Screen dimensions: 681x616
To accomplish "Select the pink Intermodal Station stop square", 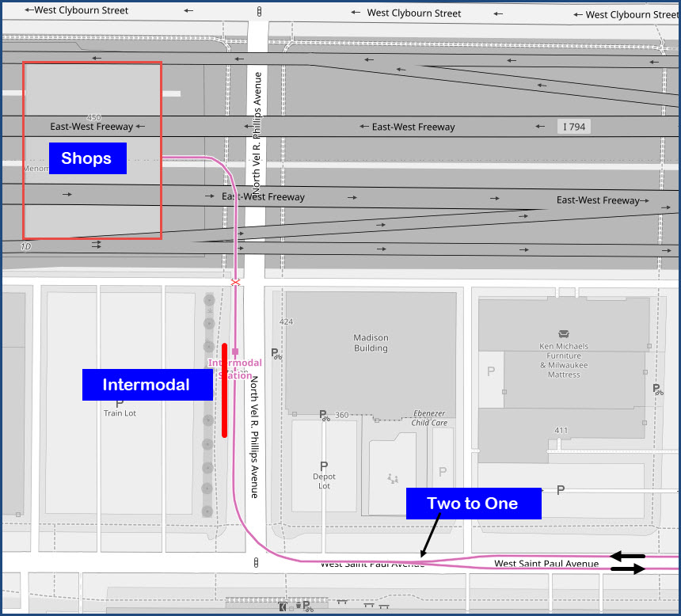I will pyautogui.click(x=235, y=351).
